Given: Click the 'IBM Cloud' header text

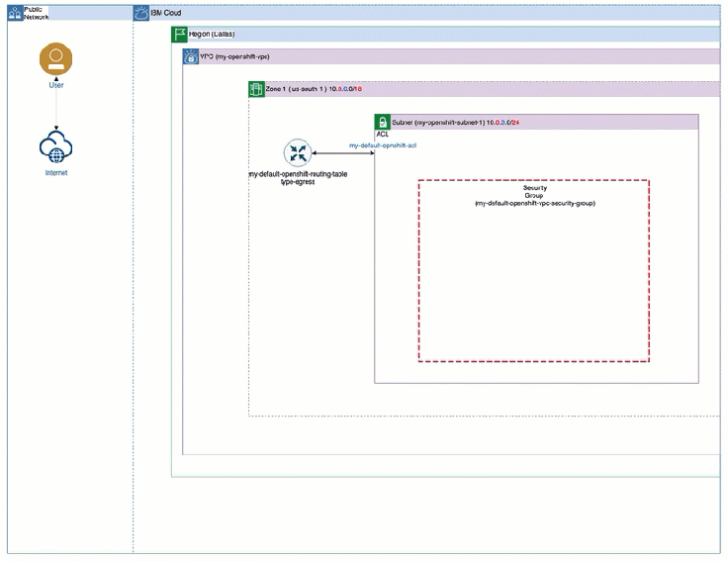Looking at the screenshot, I should pyautogui.click(x=166, y=13).
